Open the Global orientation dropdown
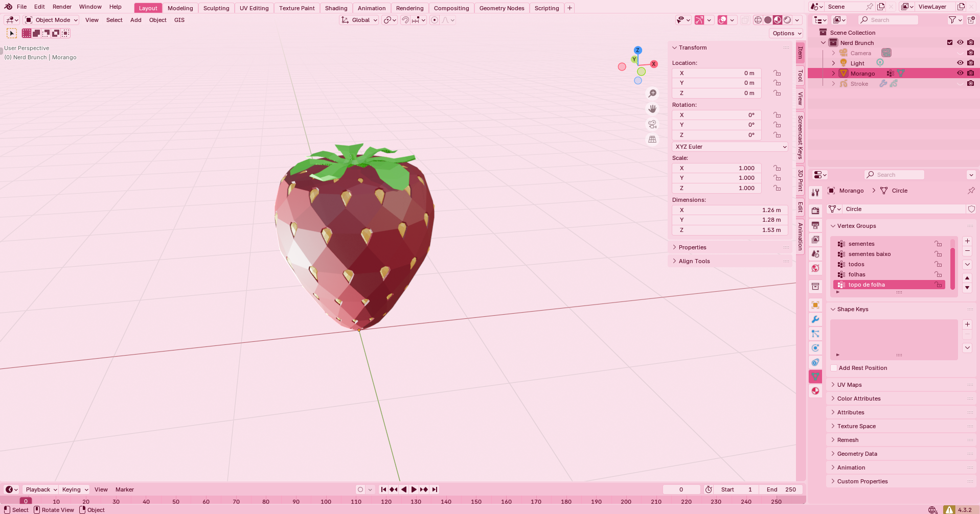Viewport: 980px width, 514px height. point(359,20)
